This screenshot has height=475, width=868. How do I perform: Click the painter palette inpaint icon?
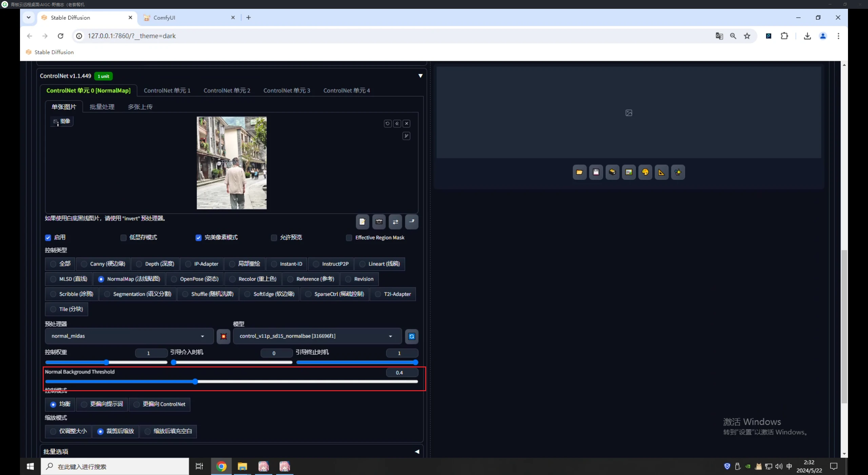point(645,172)
